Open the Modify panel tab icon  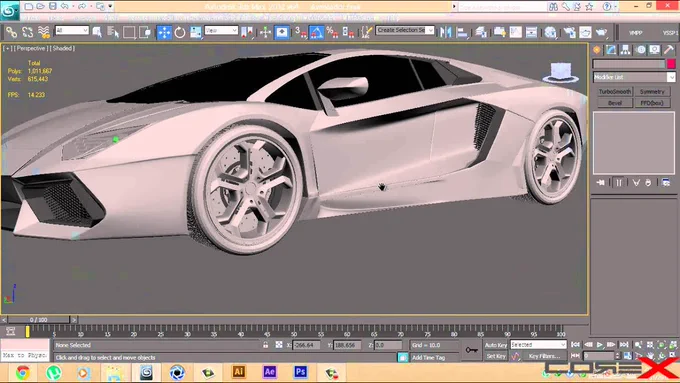coord(611,50)
